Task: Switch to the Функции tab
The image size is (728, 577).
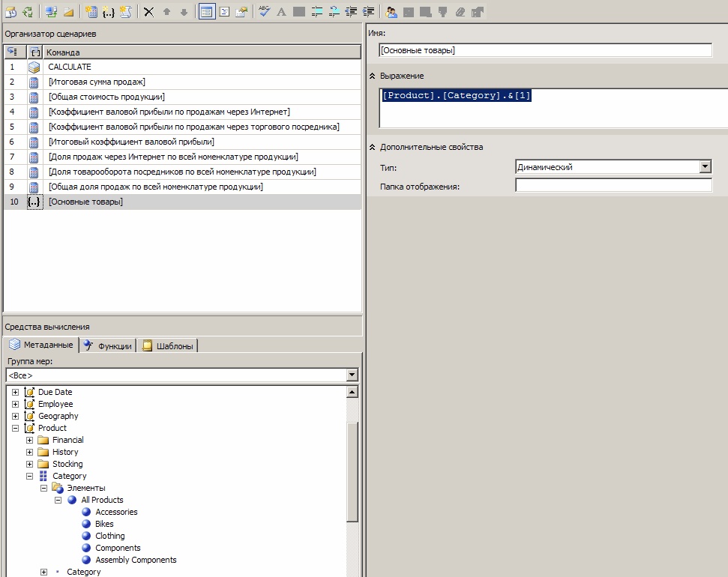Action: [x=108, y=345]
